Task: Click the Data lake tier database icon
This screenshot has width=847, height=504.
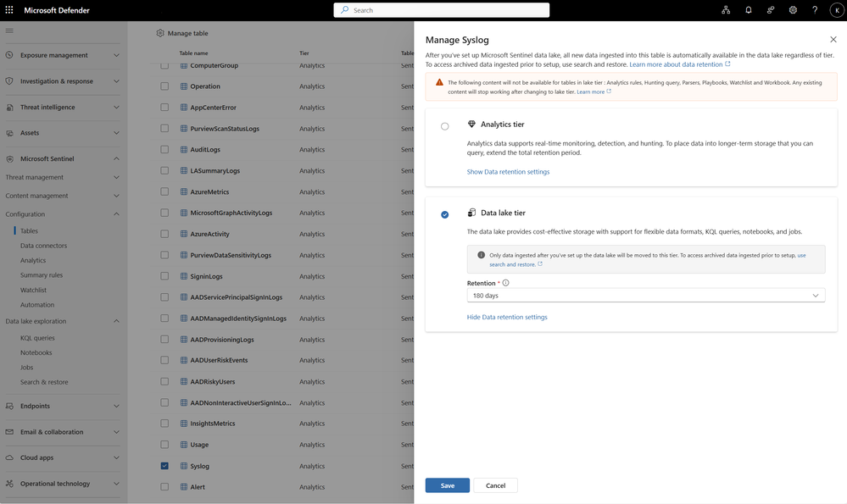Action: 471,213
